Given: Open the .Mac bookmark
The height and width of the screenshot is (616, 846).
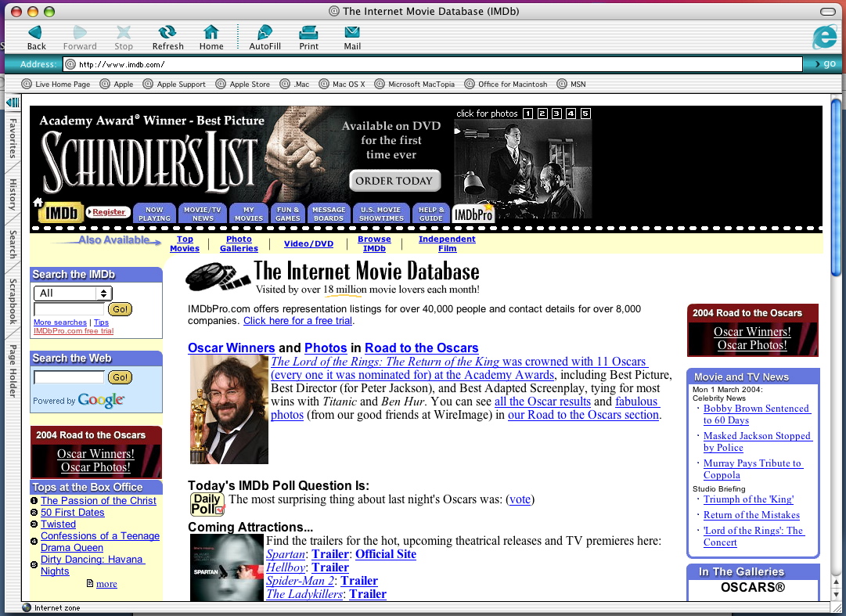Looking at the screenshot, I should [x=294, y=85].
